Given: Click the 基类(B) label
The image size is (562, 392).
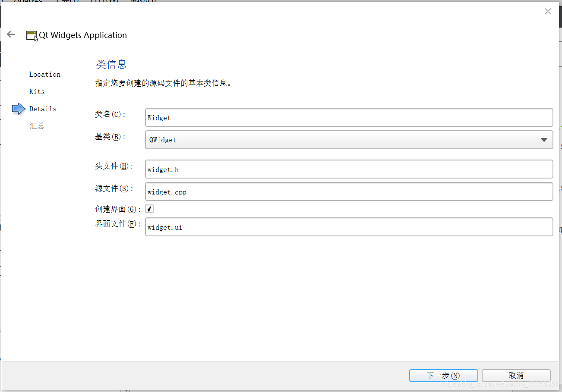Looking at the screenshot, I should [111, 137].
